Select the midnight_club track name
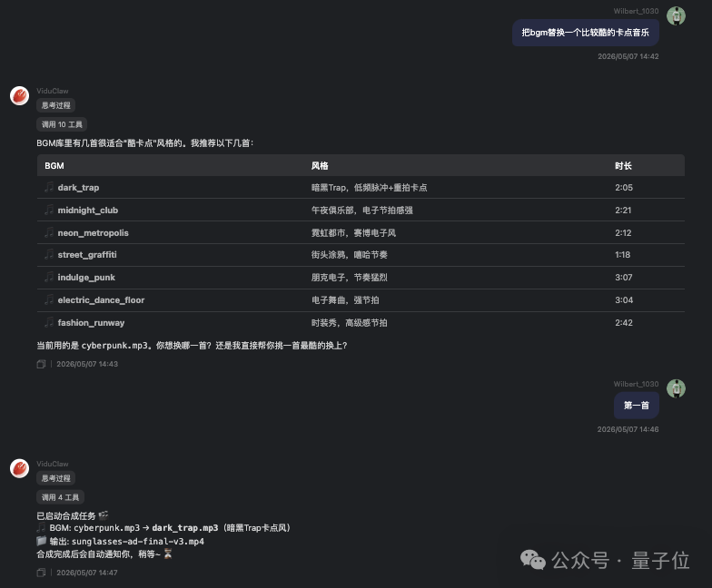 point(87,211)
